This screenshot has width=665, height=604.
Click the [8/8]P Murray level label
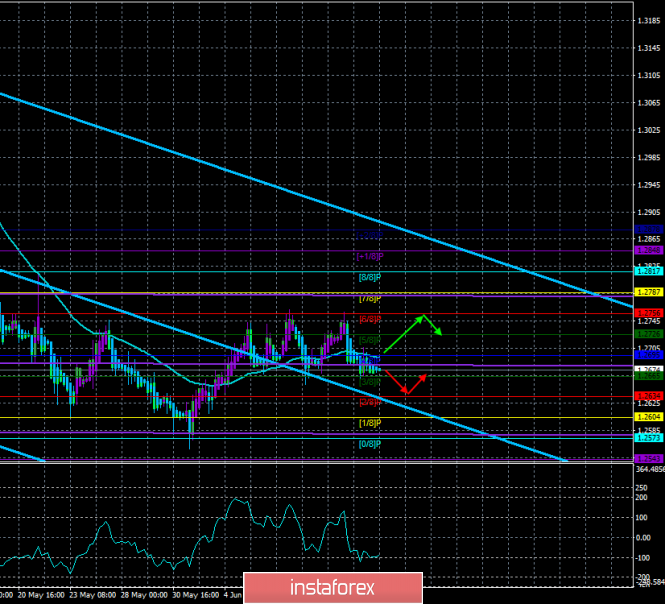[x=370, y=277]
